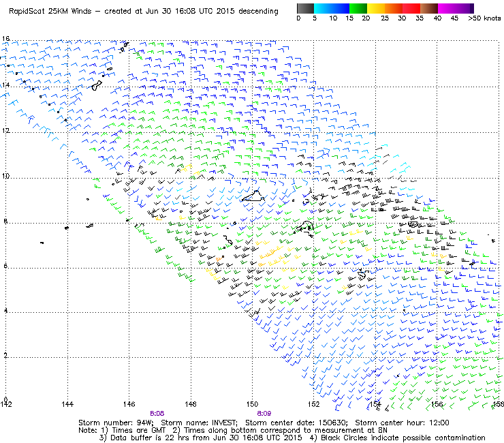Click the legend label '40'
This screenshot has height=443, width=504.
coord(437,18)
